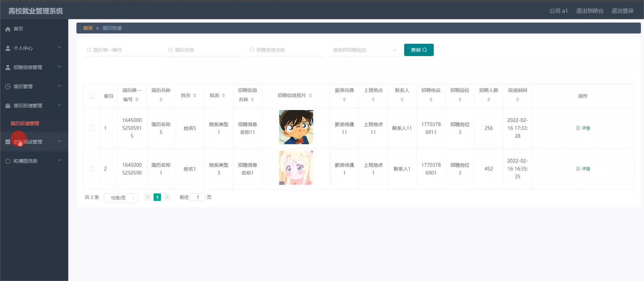
Task: Sort by 联系人 column arrows
Action: coord(402,100)
